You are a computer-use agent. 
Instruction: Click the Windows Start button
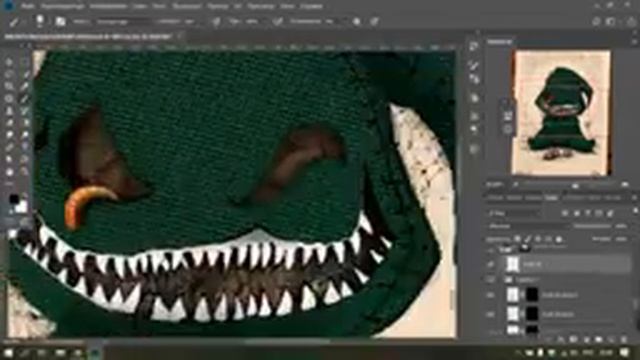(8, 352)
